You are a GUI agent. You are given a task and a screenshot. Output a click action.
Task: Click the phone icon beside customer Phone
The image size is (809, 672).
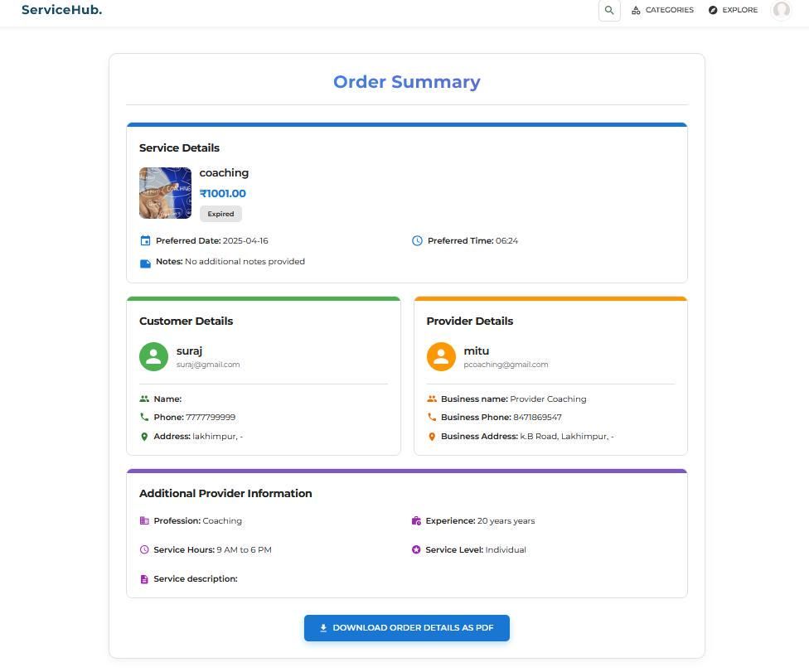(x=144, y=417)
